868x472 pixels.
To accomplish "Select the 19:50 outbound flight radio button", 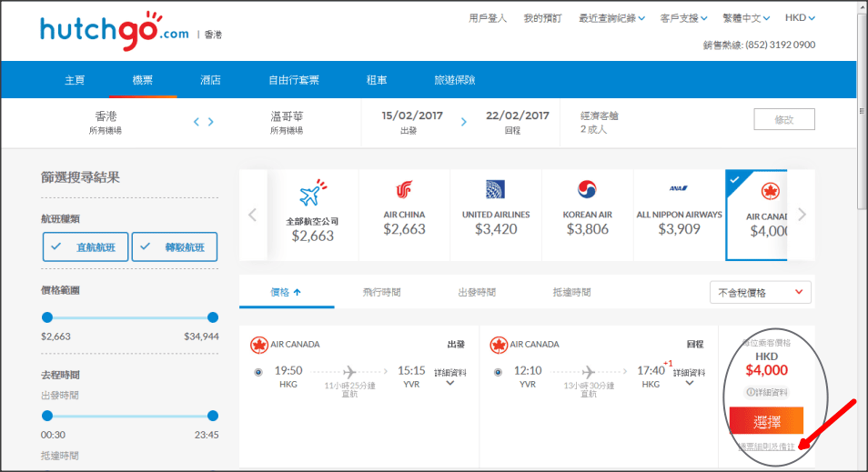I will [x=258, y=372].
